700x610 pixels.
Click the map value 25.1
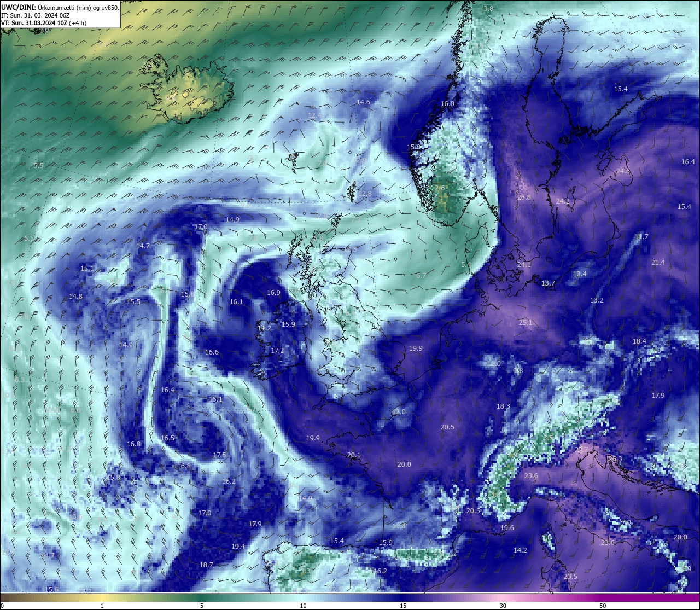click(x=526, y=323)
